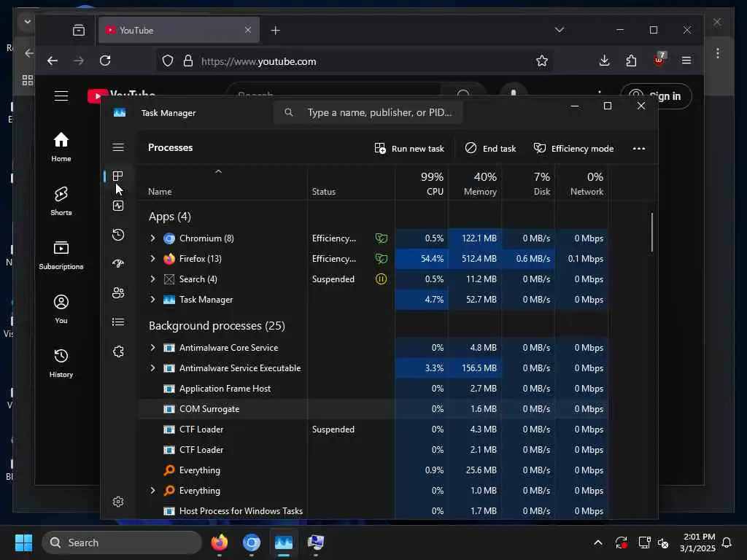The image size is (747, 560).
Task: Open the Startup apps icon in sidebar
Action: tap(118, 264)
